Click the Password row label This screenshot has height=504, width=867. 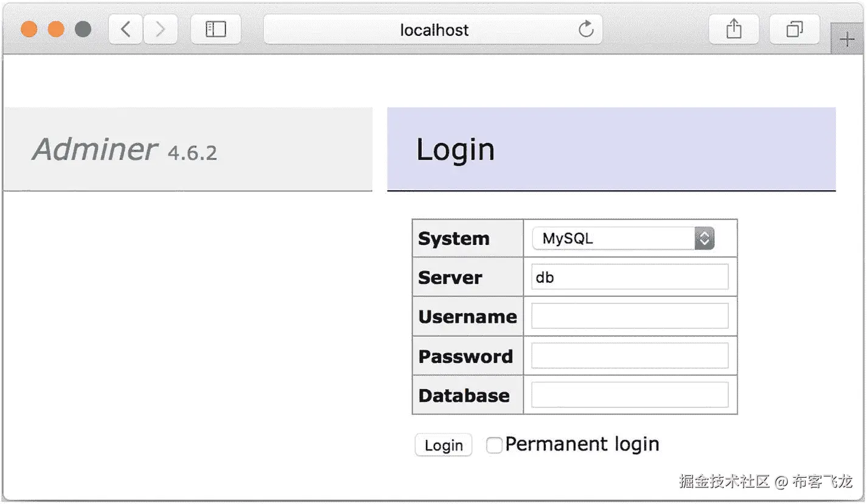pyautogui.click(x=465, y=356)
